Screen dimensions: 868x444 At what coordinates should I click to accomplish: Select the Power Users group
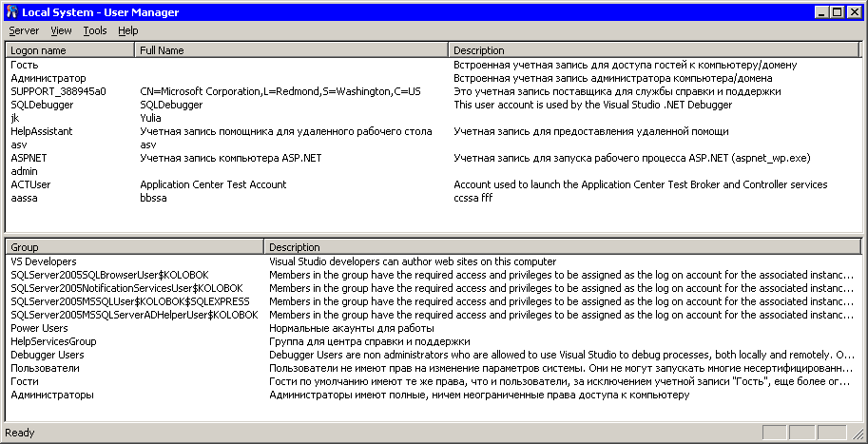(39, 328)
